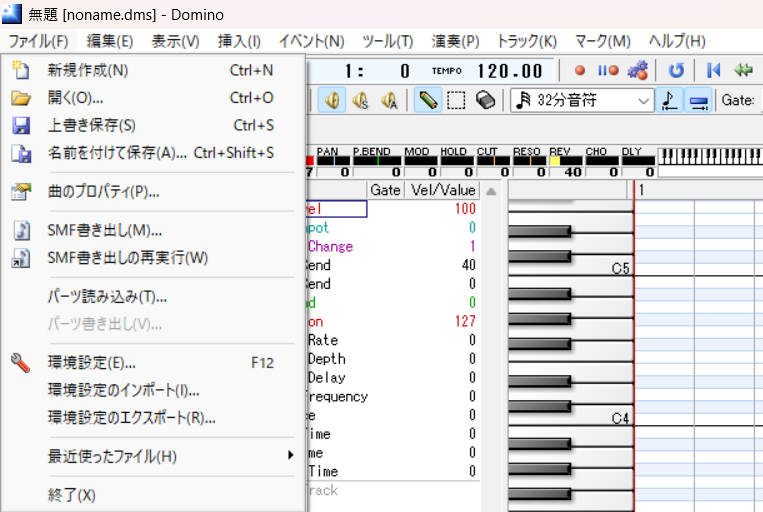The height and width of the screenshot is (512, 763).
Task: Toggle the note step input mode icon
Action: tap(669, 100)
